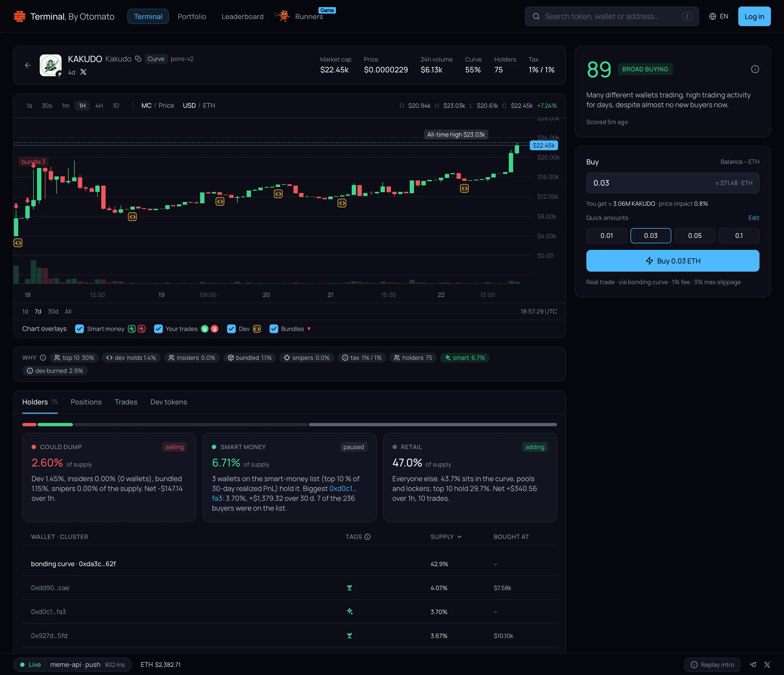
Task: Click the smart money tag icon for 0xd0c1...fa3
Action: (x=350, y=611)
